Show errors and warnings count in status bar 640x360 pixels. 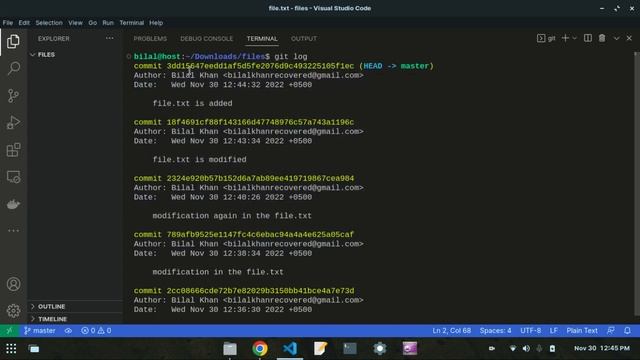pos(96,331)
